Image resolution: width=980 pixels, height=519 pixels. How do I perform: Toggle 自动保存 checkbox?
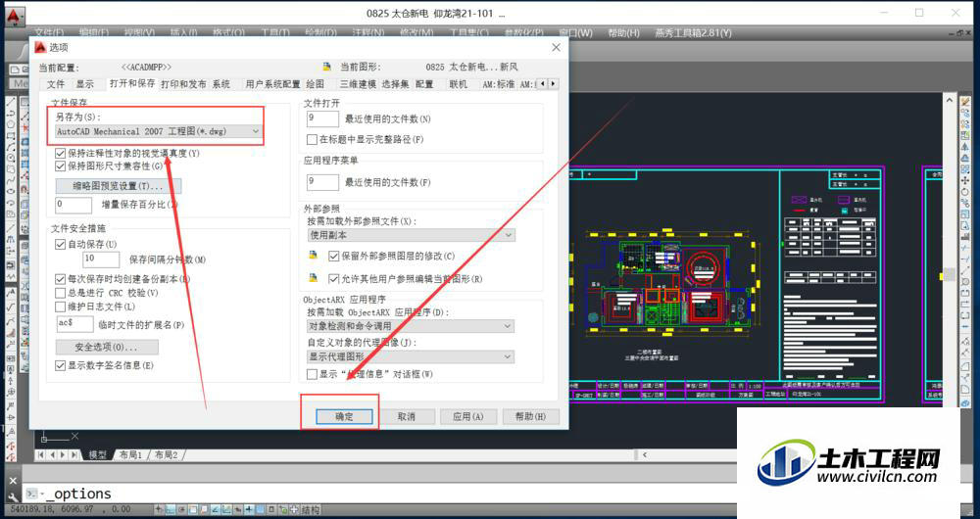click(60, 244)
